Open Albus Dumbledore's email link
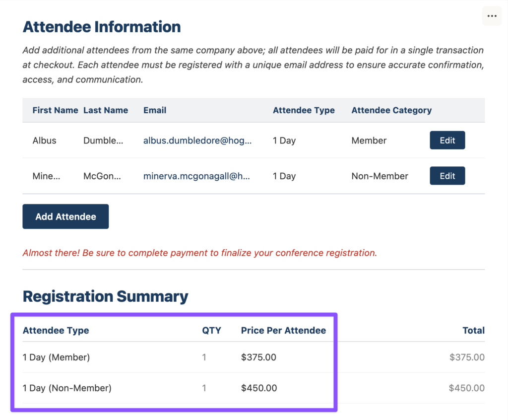 [x=196, y=140]
